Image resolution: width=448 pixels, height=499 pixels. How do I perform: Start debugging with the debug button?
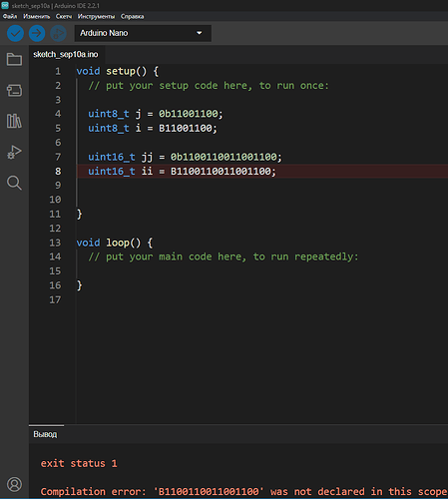click(58, 33)
